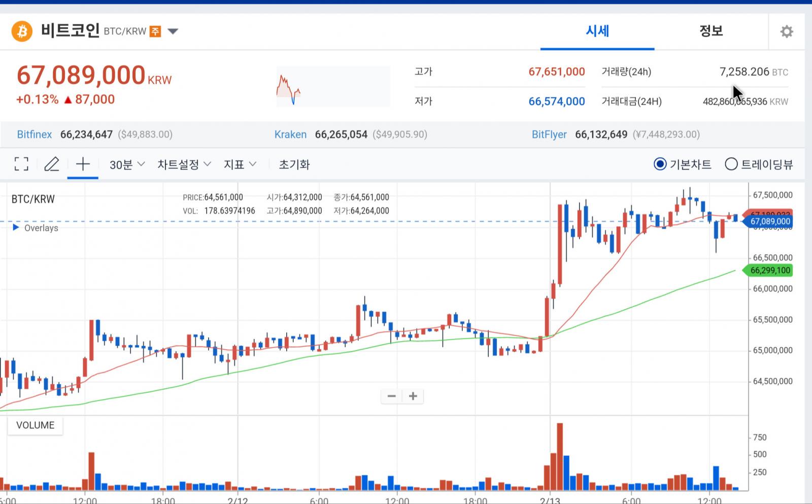
Task: Click the orange Bitcoin logo icon
Action: coord(22,31)
